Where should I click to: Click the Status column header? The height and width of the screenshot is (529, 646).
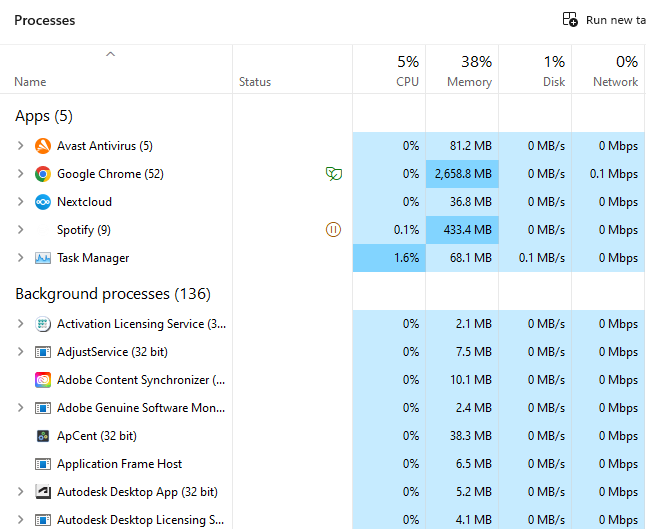pos(293,69)
